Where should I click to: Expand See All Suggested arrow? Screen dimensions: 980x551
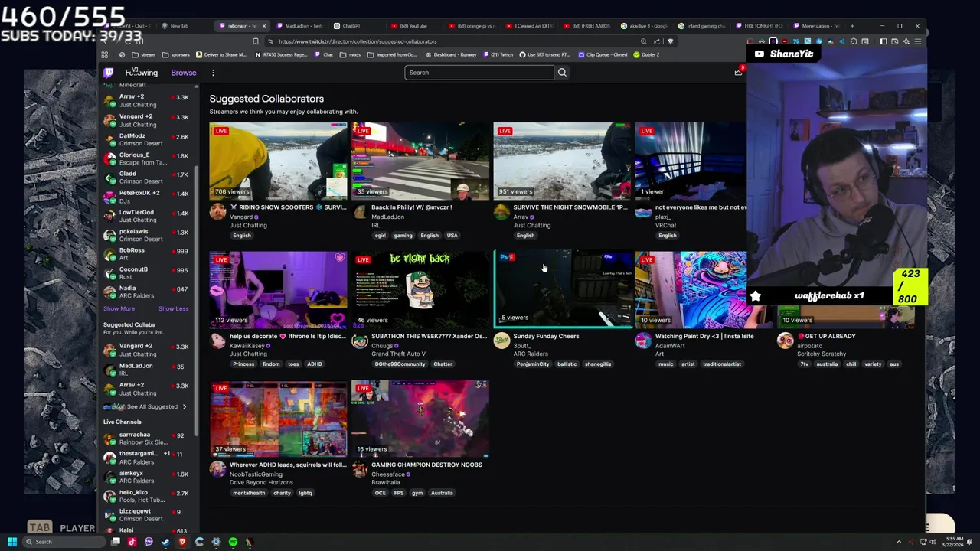pos(184,406)
